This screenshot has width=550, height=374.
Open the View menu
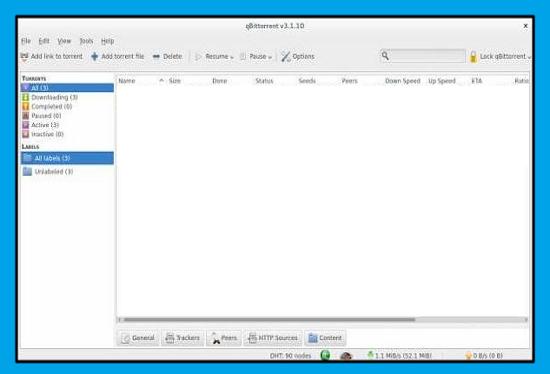pyautogui.click(x=64, y=41)
